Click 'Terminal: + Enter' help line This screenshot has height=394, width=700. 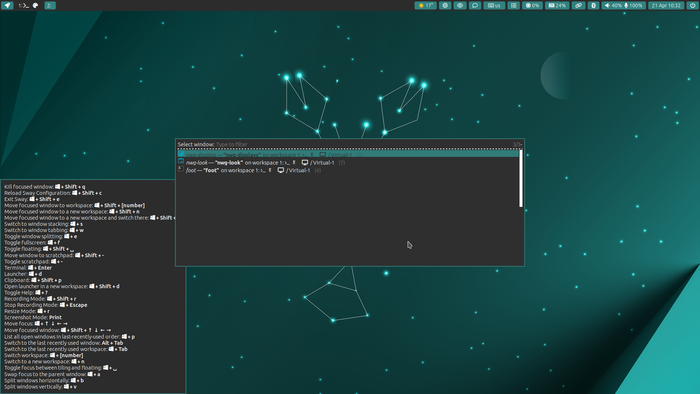point(28,267)
